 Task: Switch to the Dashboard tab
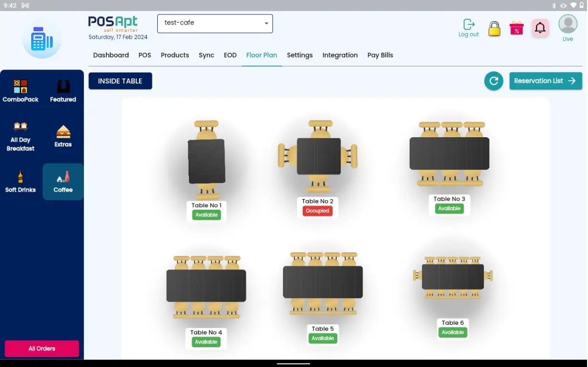[111, 55]
